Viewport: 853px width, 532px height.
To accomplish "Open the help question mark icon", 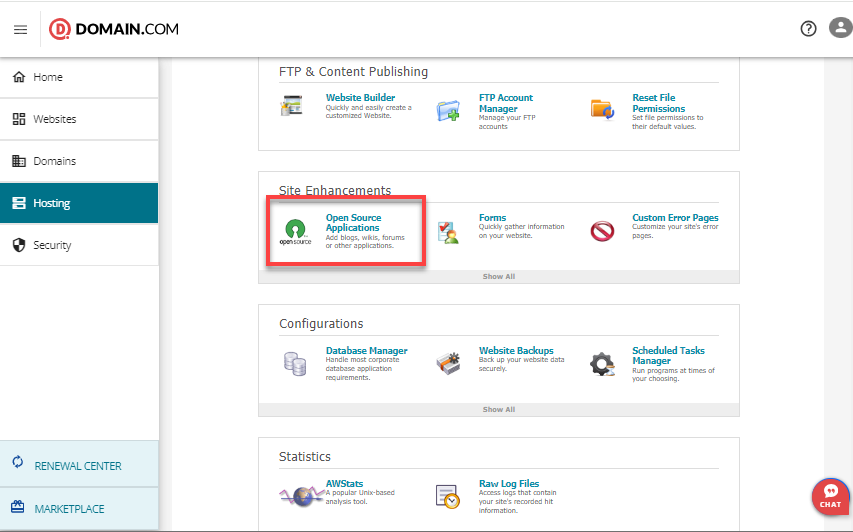I will (808, 28).
